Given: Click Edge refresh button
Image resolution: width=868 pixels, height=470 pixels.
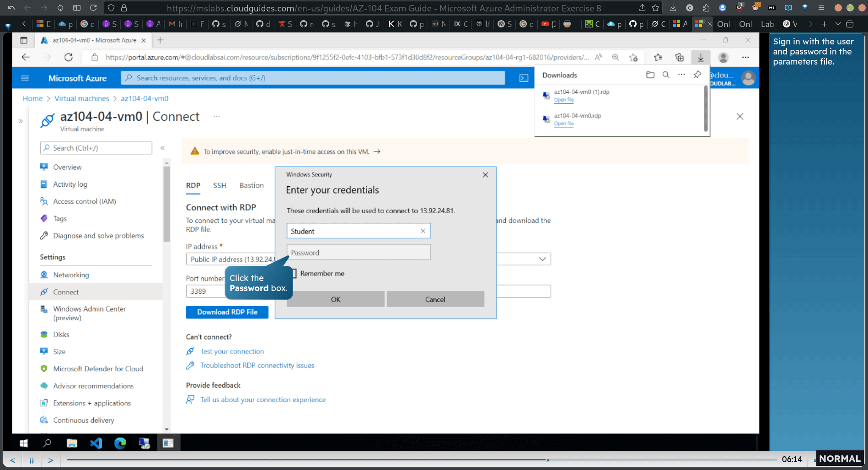Looking at the screenshot, I should [x=69, y=57].
